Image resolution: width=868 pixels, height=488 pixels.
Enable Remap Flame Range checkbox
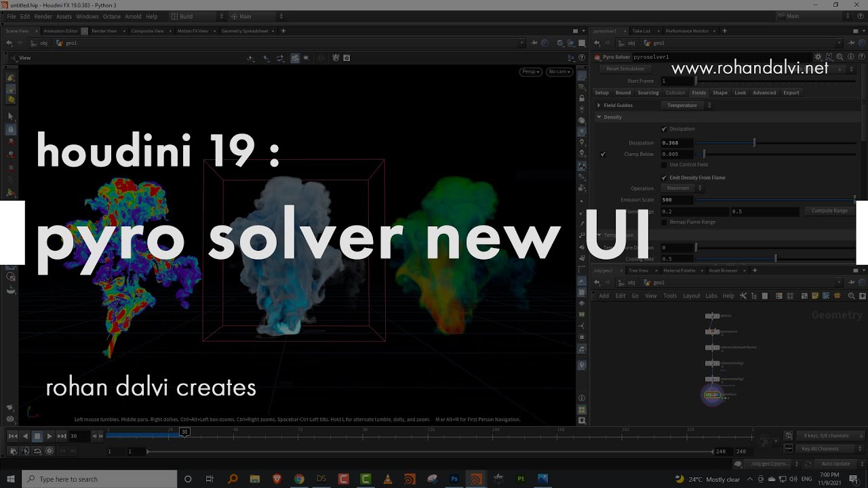pos(664,222)
